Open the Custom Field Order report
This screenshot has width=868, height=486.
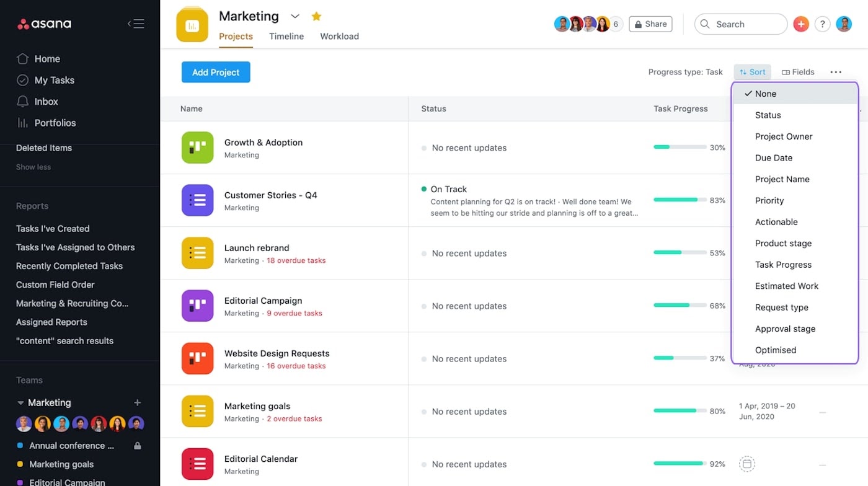coord(55,285)
